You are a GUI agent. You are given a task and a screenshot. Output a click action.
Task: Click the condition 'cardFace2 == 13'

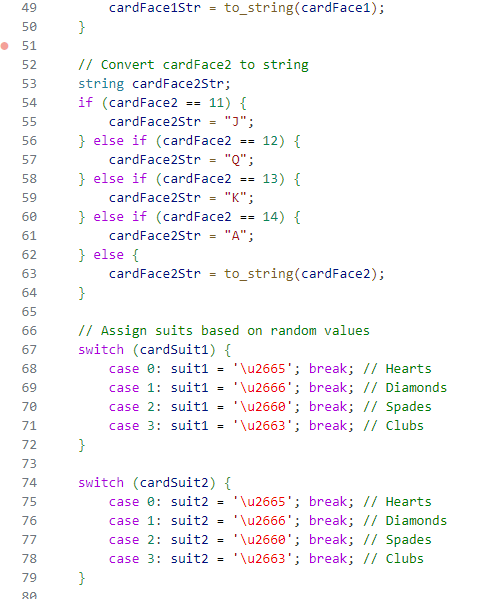(220, 179)
